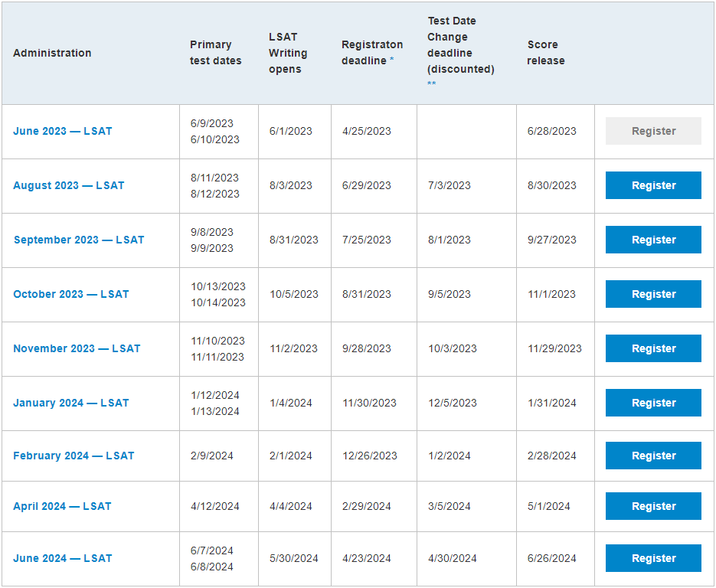
Task: Select the registration deadline 11/30/2023
Action: pyautogui.click(x=369, y=403)
